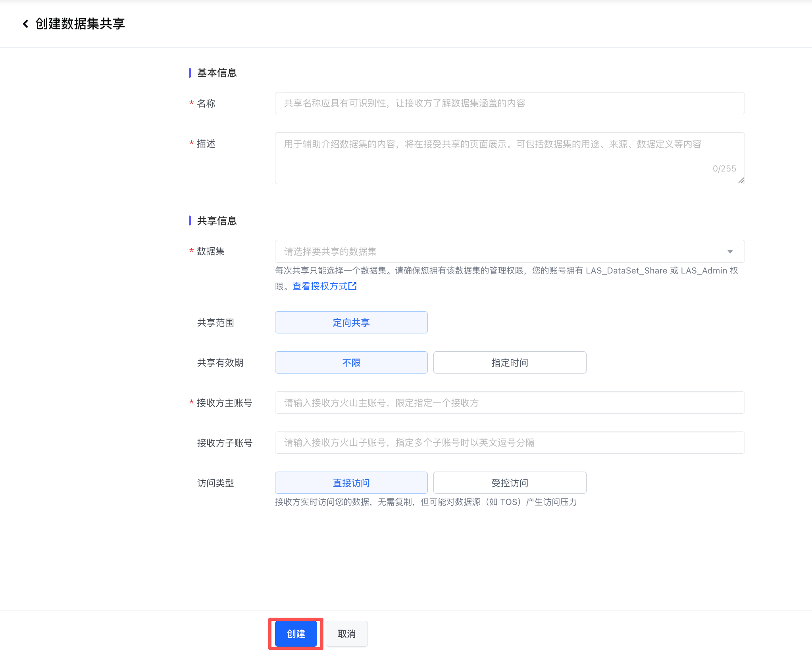812x651 pixels.
Task: Click the back arrow beside 创建数据集共享
Action: (x=25, y=24)
